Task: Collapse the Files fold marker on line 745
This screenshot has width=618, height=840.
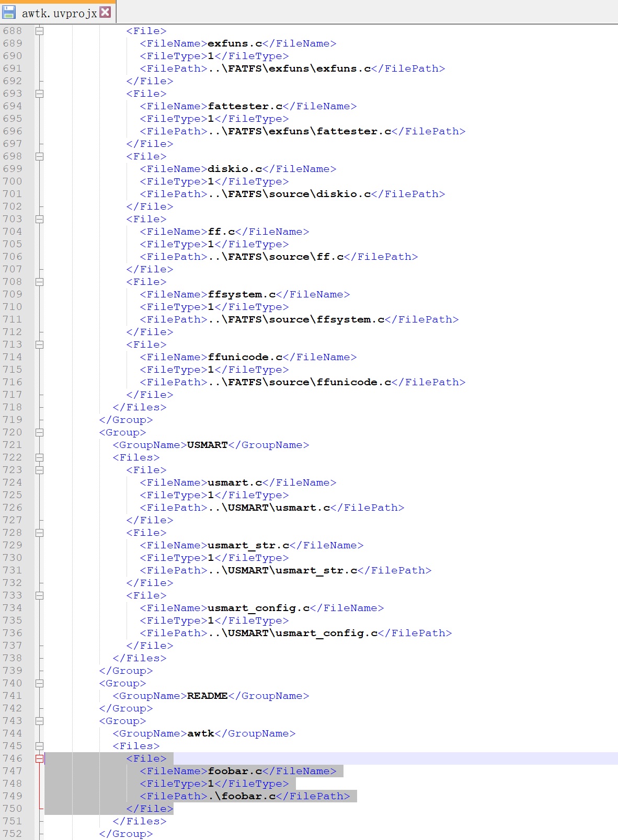Action: [x=39, y=746]
